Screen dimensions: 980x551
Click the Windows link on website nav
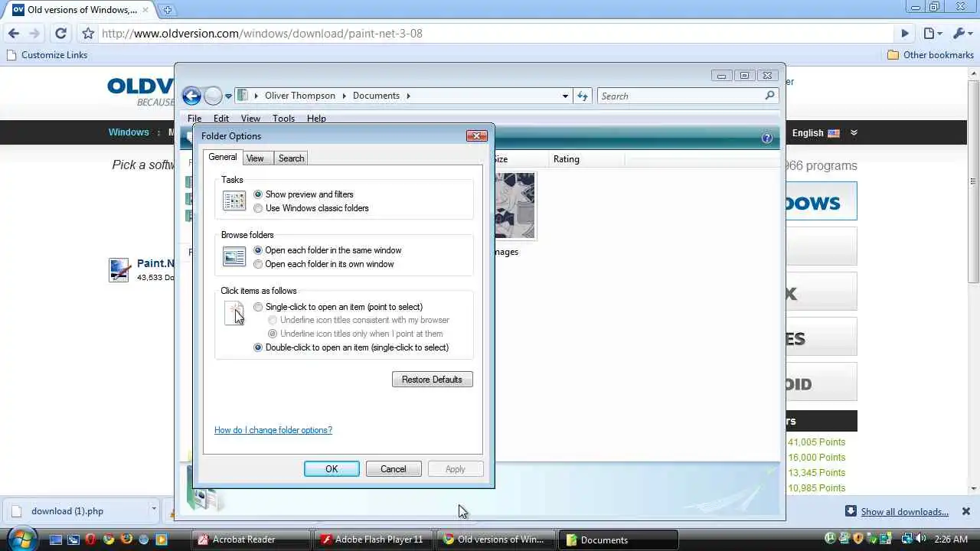click(x=129, y=132)
